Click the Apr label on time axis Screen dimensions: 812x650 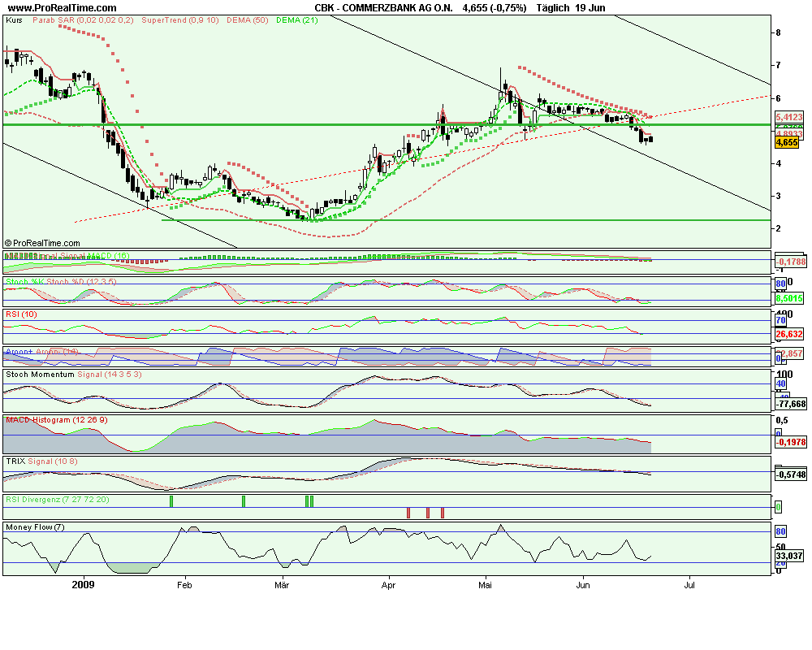click(388, 585)
